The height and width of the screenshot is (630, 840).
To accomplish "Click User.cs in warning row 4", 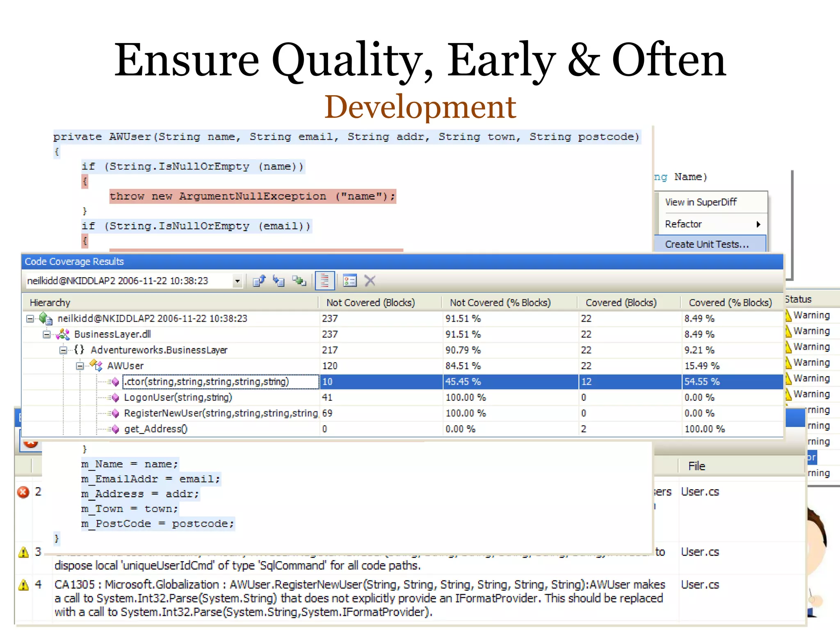I will [x=700, y=584].
